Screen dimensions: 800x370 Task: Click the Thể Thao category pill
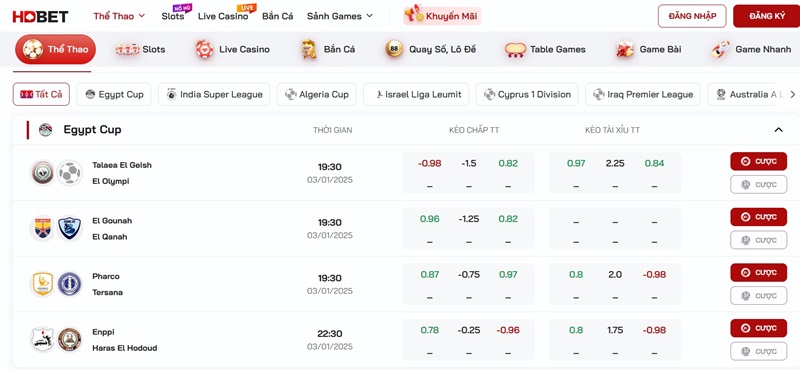56,50
